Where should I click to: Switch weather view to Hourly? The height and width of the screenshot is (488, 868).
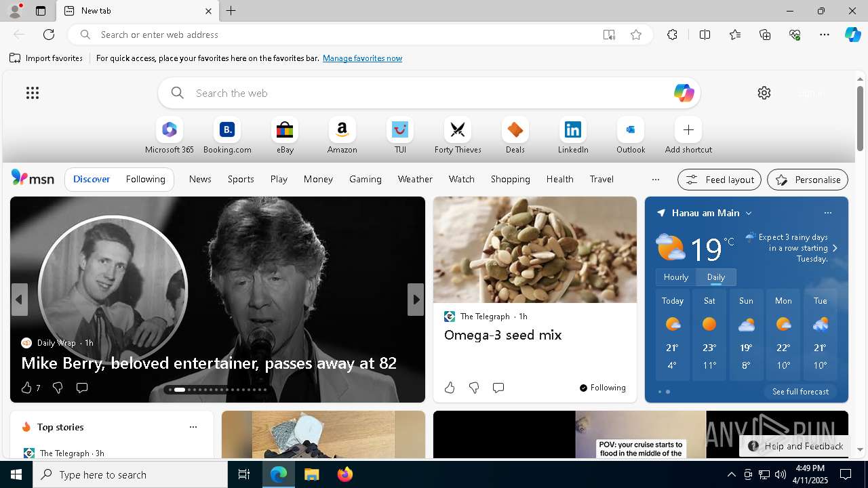pyautogui.click(x=676, y=277)
